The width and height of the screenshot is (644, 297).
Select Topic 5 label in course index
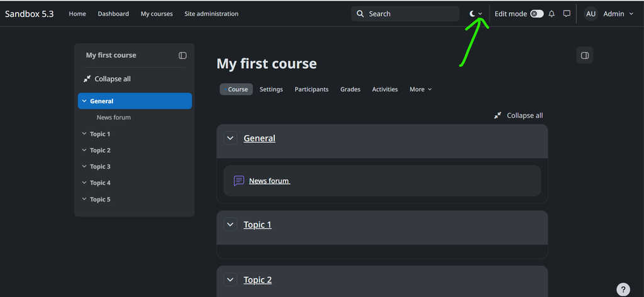[100, 199]
